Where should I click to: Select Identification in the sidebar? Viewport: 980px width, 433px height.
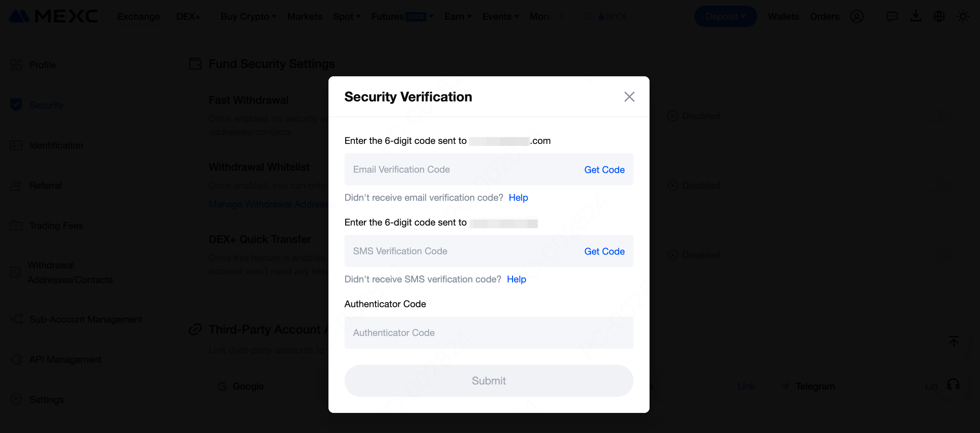point(56,145)
